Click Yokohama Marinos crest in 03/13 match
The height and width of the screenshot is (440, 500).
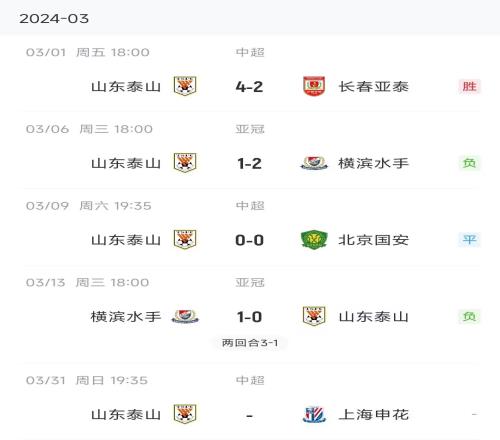pyautogui.click(x=185, y=316)
